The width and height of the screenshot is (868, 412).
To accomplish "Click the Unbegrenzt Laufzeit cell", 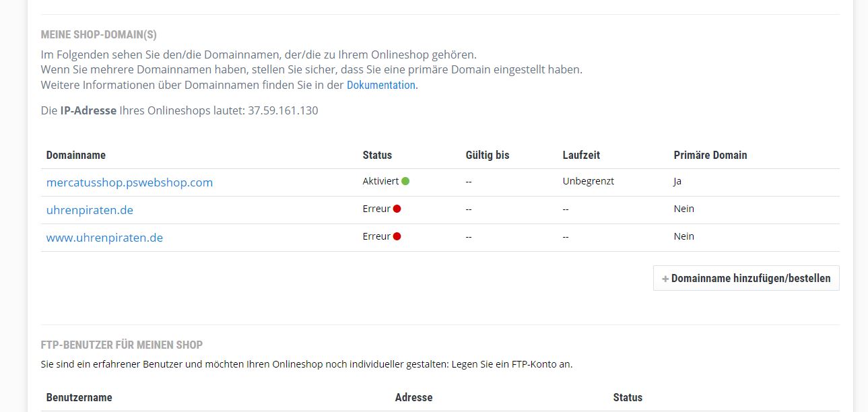I will tap(589, 181).
